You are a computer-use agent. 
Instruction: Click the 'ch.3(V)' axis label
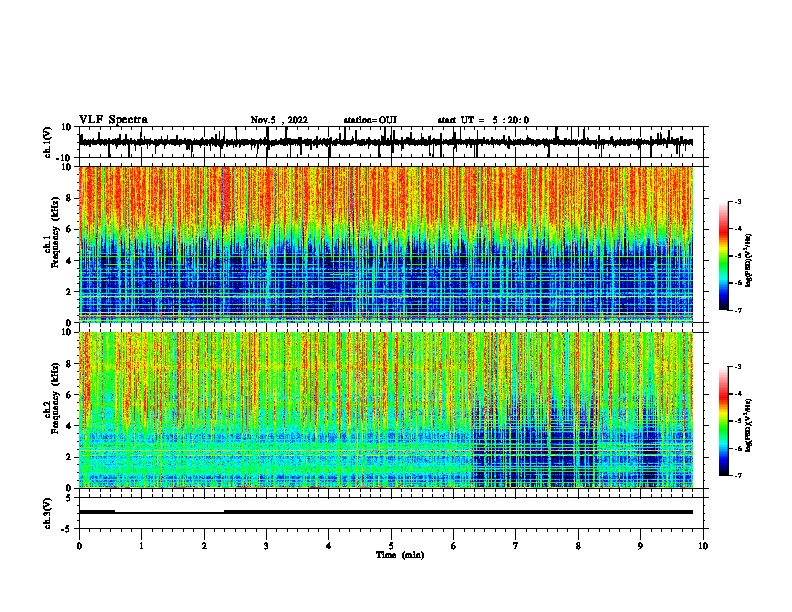[48, 514]
